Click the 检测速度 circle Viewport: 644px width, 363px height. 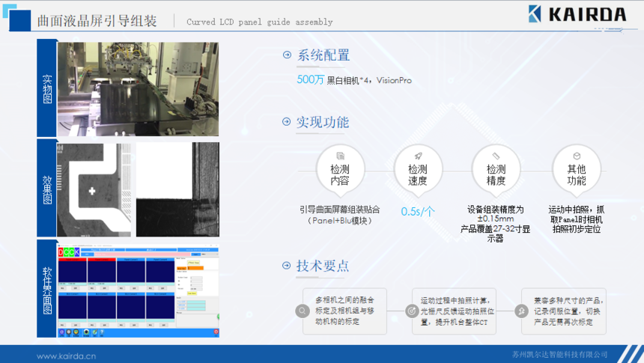[x=418, y=170]
